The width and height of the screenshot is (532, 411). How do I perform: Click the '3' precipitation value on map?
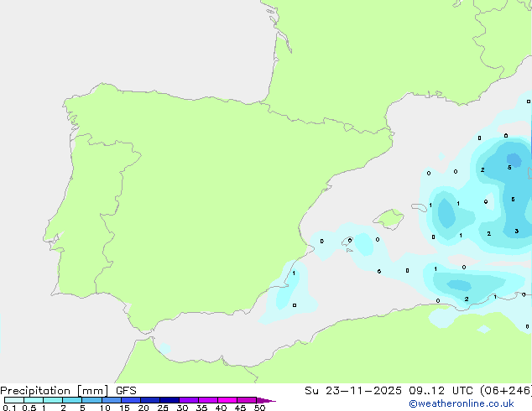point(516,231)
